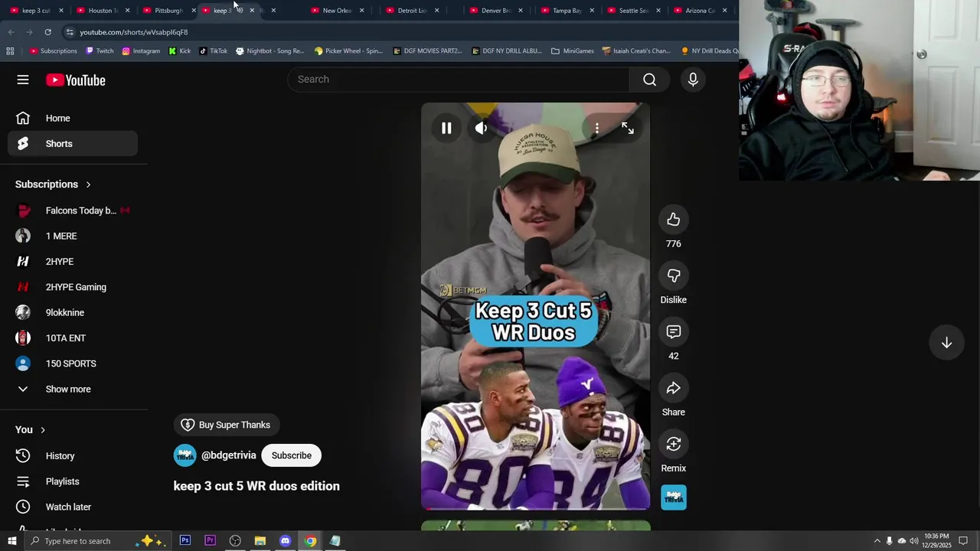Screen dimensions: 980x551
Task: Subscribe to @bdgetrivia
Action: pyautogui.click(x=292, y=455)
